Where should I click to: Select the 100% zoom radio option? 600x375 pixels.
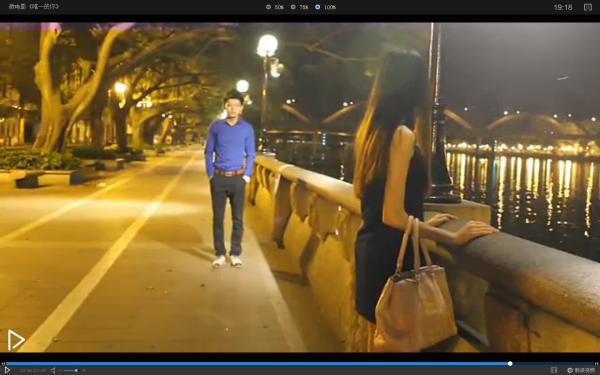click(x=317, y=7)
